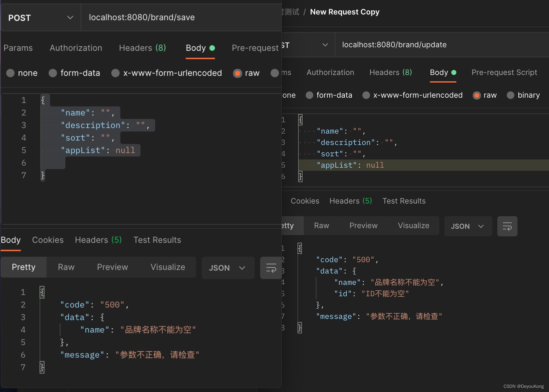The image size is (549, 392).
Task: Click URL field localhost:8080/brand/save
Action: point(181,18)
